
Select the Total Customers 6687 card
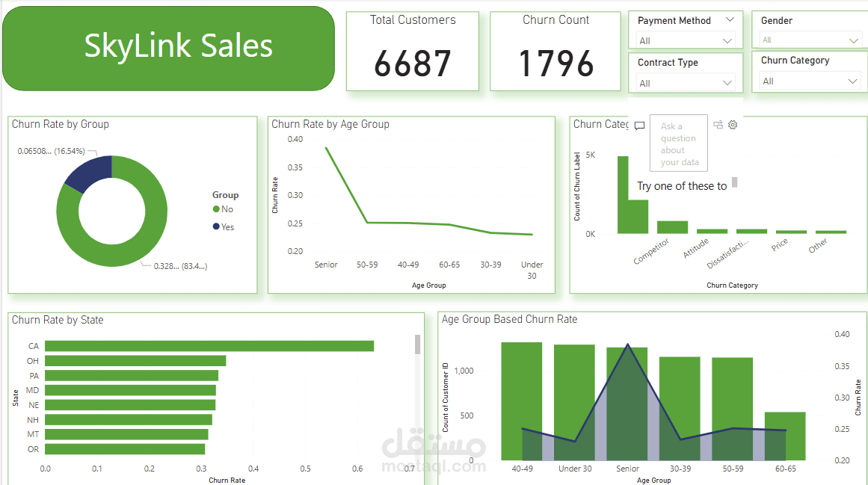point(413,51)
